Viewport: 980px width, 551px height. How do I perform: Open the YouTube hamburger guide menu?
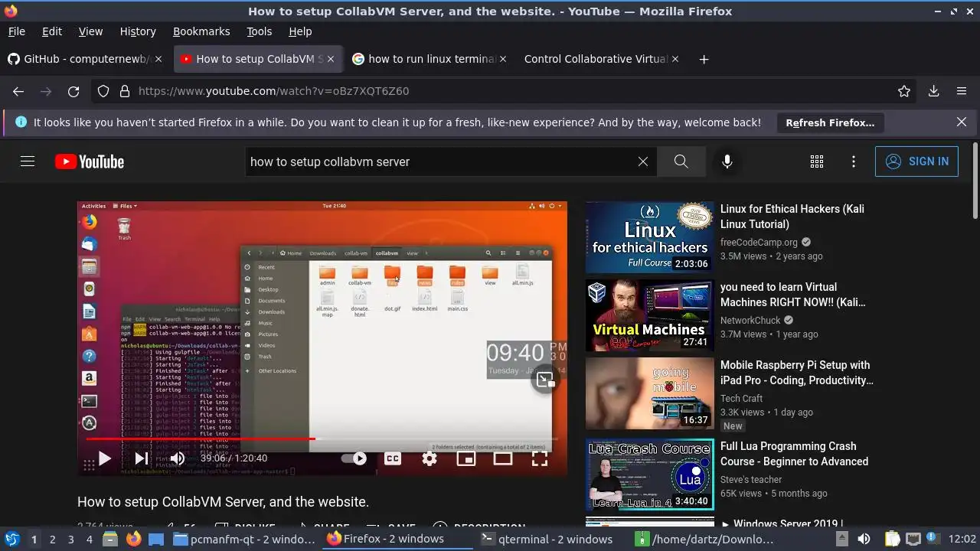pyautogui.click(x=28, y=161)
